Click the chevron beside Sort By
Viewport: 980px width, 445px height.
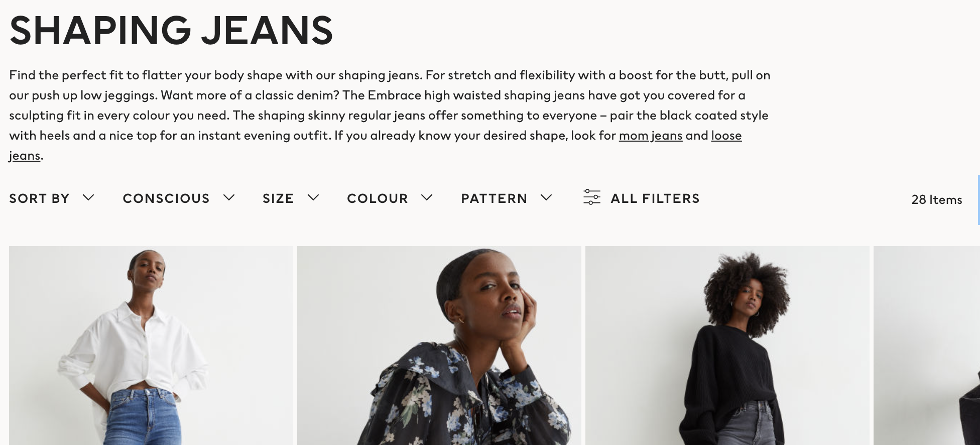click(x=88, y=197)
